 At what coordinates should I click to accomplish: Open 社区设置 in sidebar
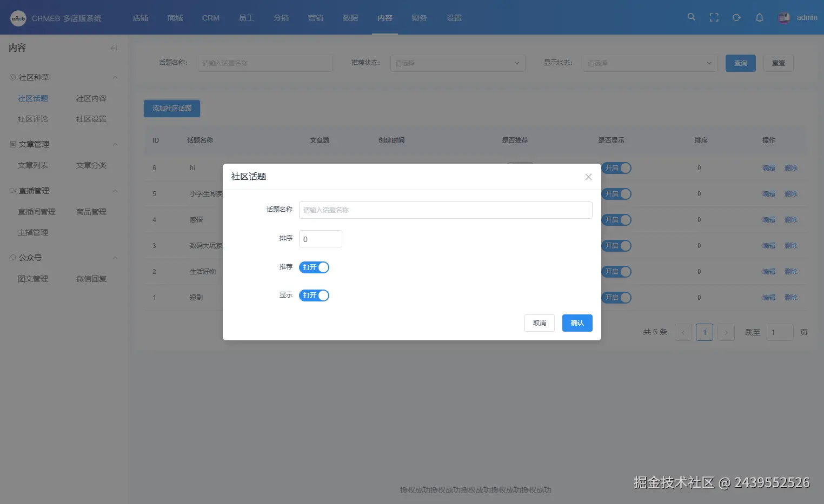(x=91, y=119)
